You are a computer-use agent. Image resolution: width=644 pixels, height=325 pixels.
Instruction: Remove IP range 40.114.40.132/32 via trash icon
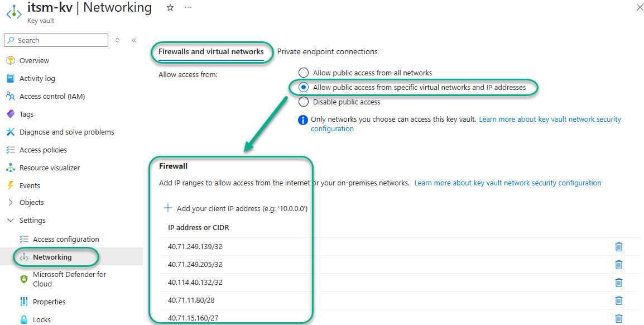pos(618,283)
